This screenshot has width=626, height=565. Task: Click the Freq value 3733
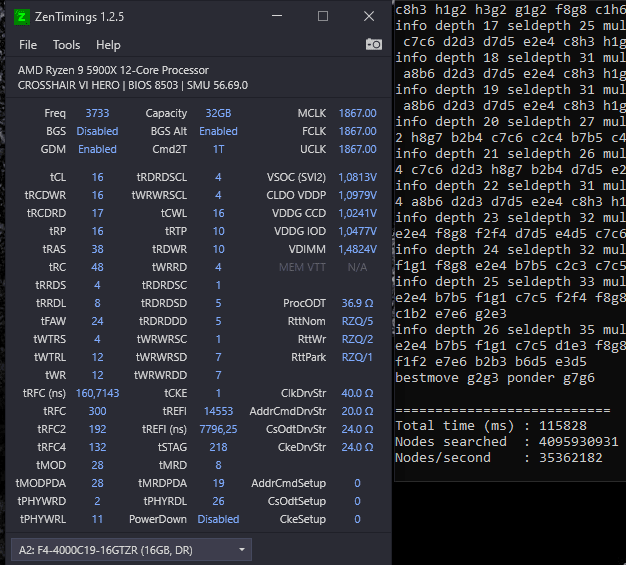97,113
